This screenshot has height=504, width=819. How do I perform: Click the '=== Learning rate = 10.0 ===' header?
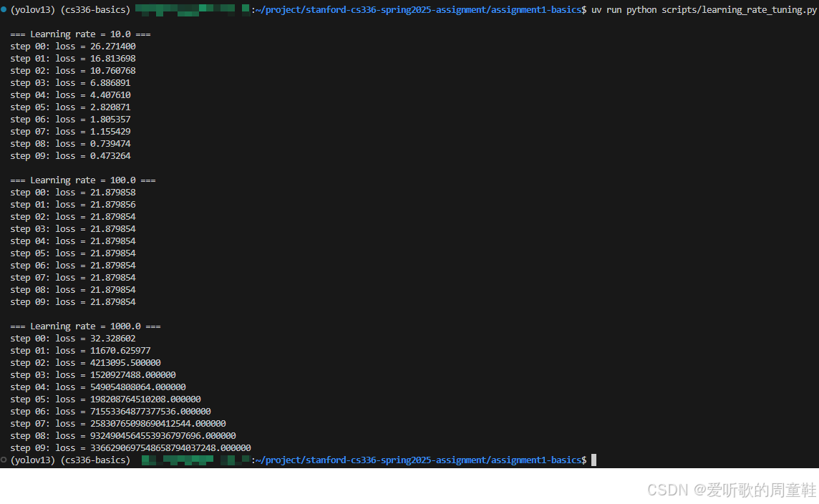point(80,34)
